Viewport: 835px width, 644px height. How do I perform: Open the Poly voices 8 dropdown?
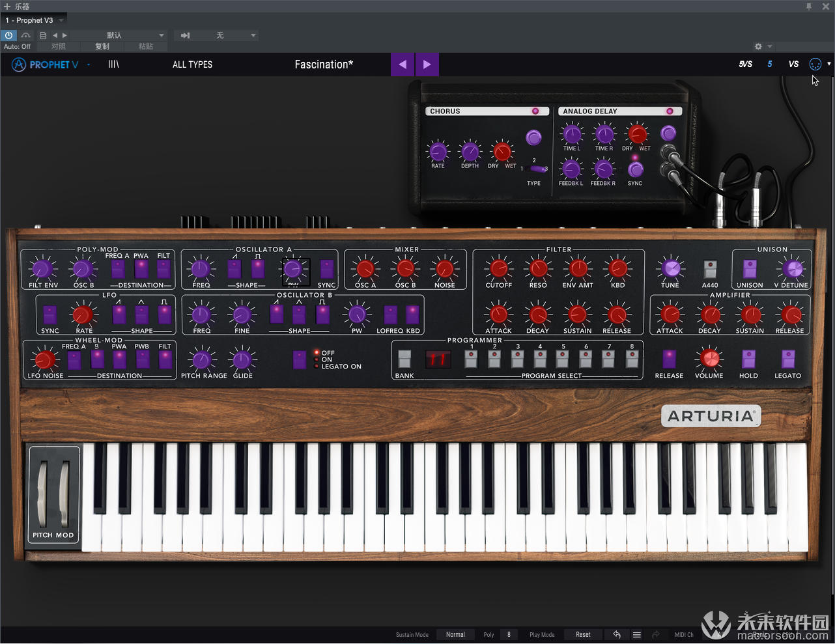509,634
